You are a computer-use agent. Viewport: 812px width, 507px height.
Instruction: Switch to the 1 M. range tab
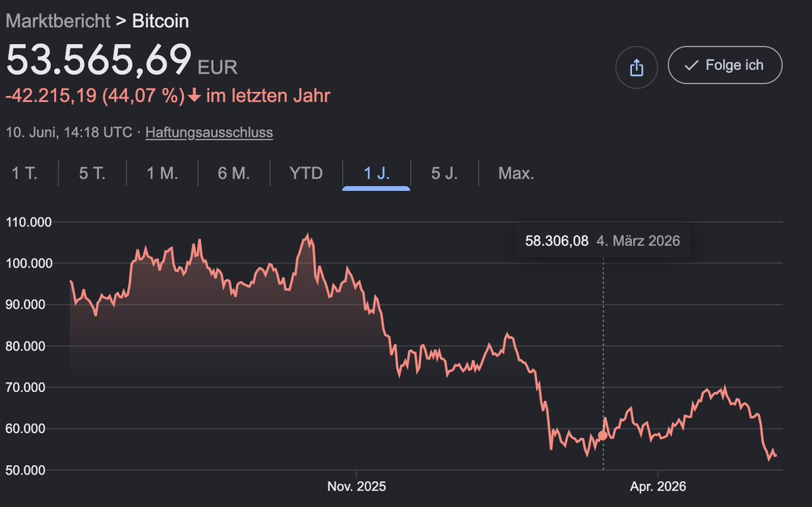coord(162,173)
